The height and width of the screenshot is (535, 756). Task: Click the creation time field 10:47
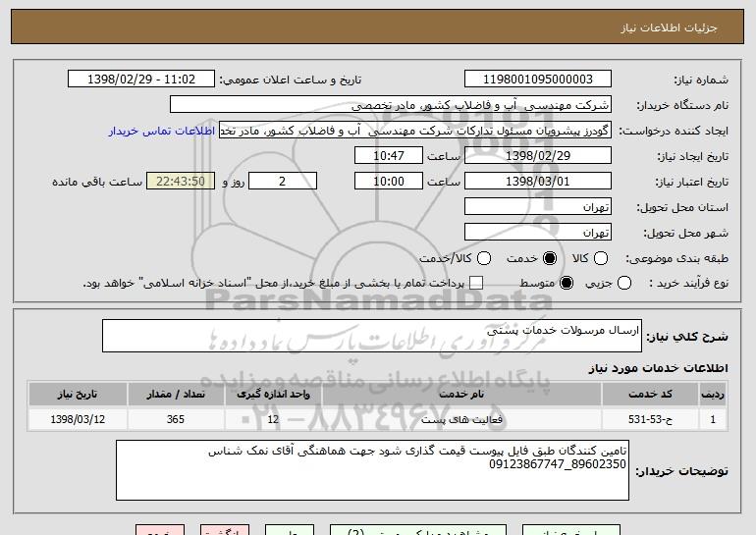coord(389,156)
